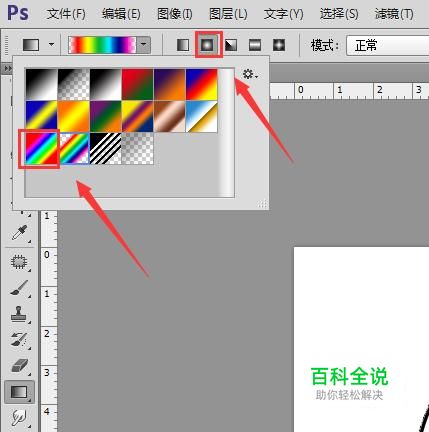
Task: Pick the Yellow, Violet, Orange, Blue swatch
Action: [138, 117]
